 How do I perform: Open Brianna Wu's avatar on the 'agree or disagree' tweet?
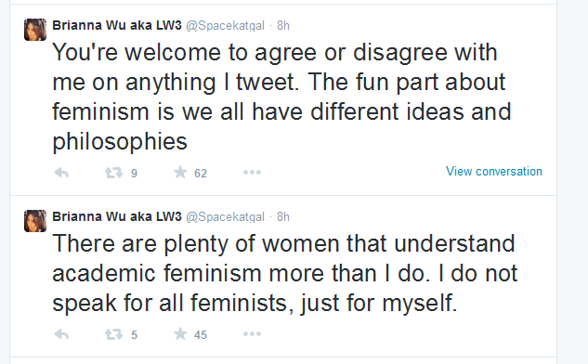[35, 30]
